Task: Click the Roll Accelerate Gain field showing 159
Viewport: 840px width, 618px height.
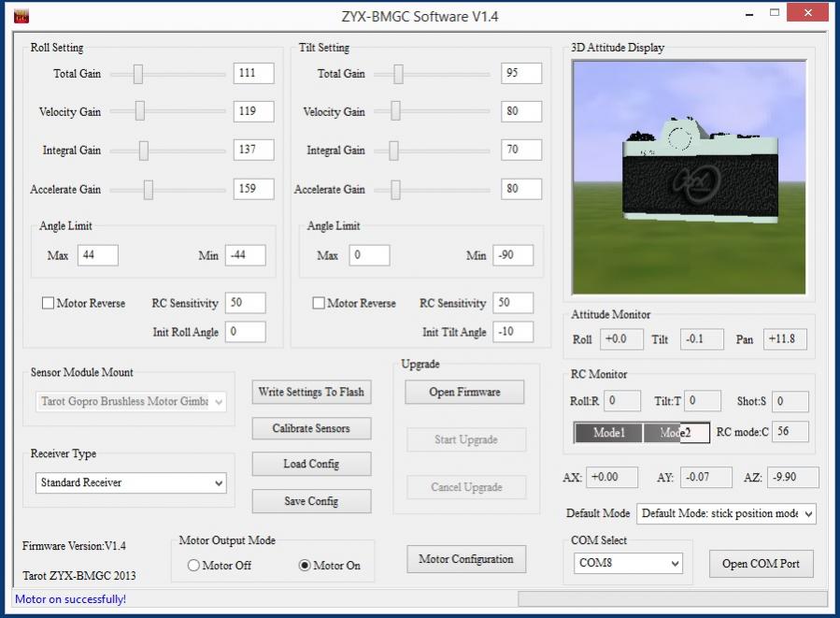Action: point(253,189)
